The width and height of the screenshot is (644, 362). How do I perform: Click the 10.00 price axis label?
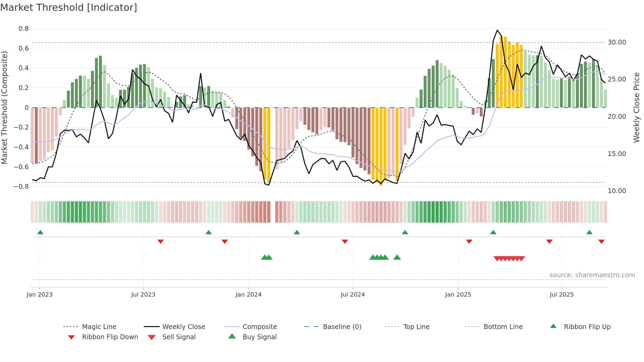pyautogui.click(x=617, y=191)
